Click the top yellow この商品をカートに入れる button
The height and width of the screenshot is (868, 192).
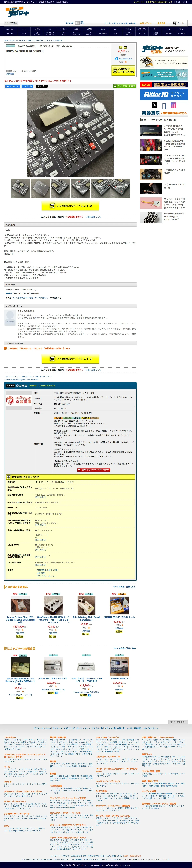123,70
